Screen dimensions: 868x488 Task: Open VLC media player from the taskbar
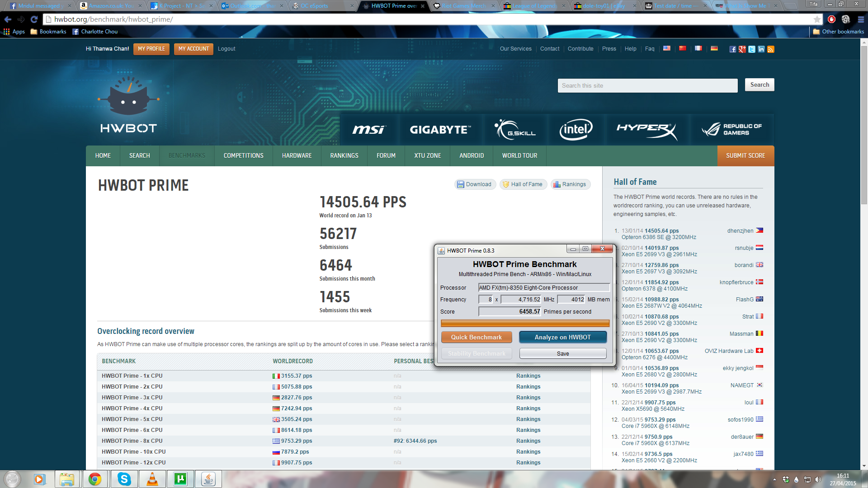[152, 479]
